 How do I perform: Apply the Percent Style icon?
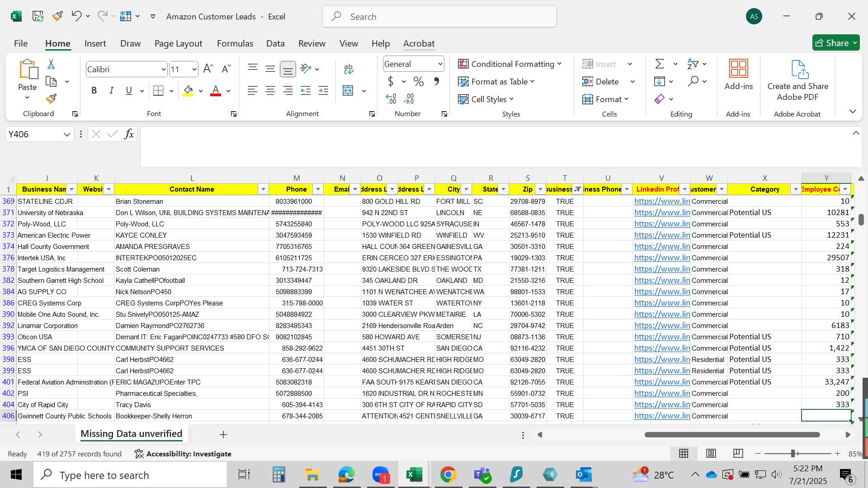click(419, 81)
